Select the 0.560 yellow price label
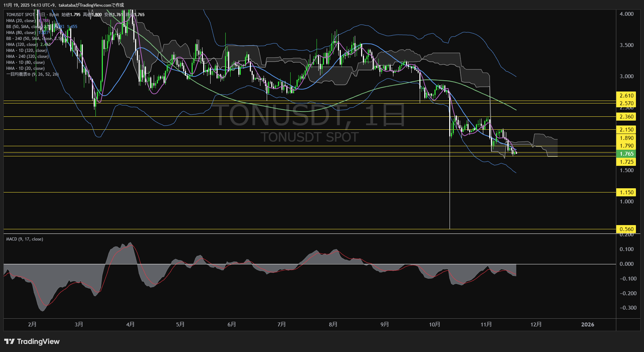The width and height of the screenshot is (644, 352). (626, 229)
